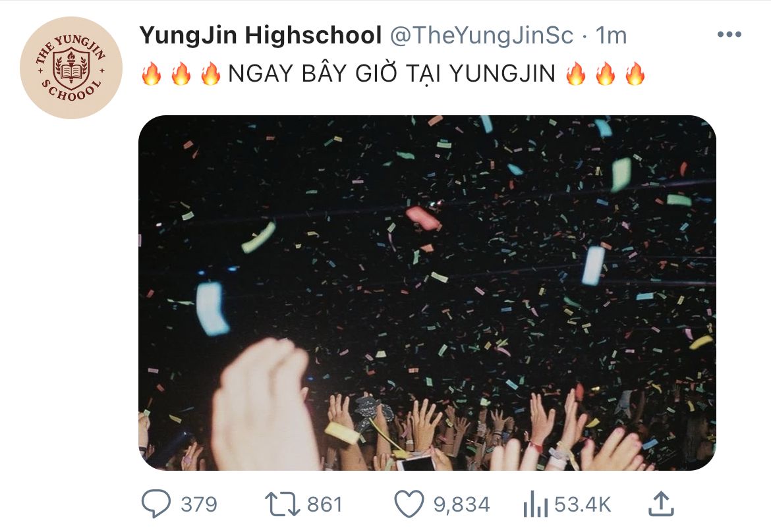Open YungJin School profile avatar
Image resolution: width=771 pixels, height=532 pixels.
tap(71, 68)
